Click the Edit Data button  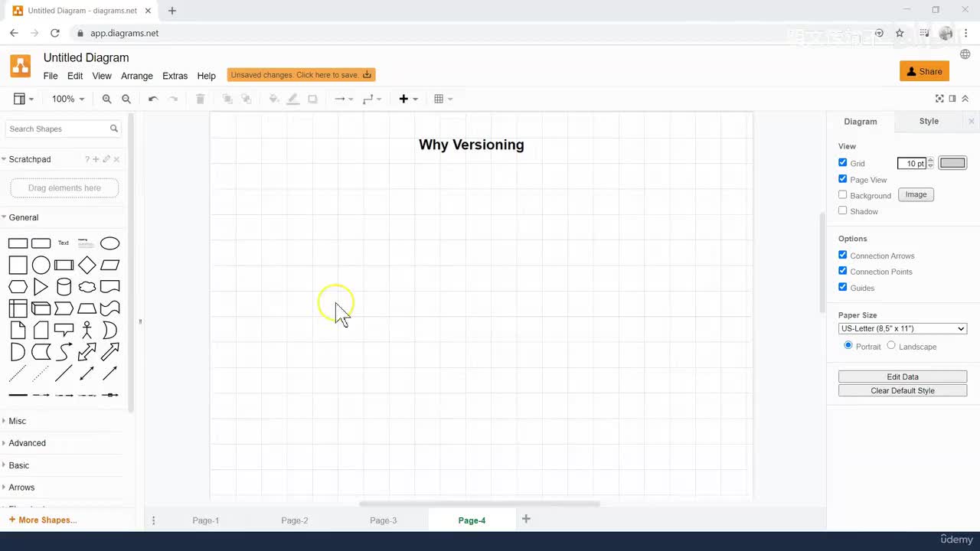click(903, 377)
